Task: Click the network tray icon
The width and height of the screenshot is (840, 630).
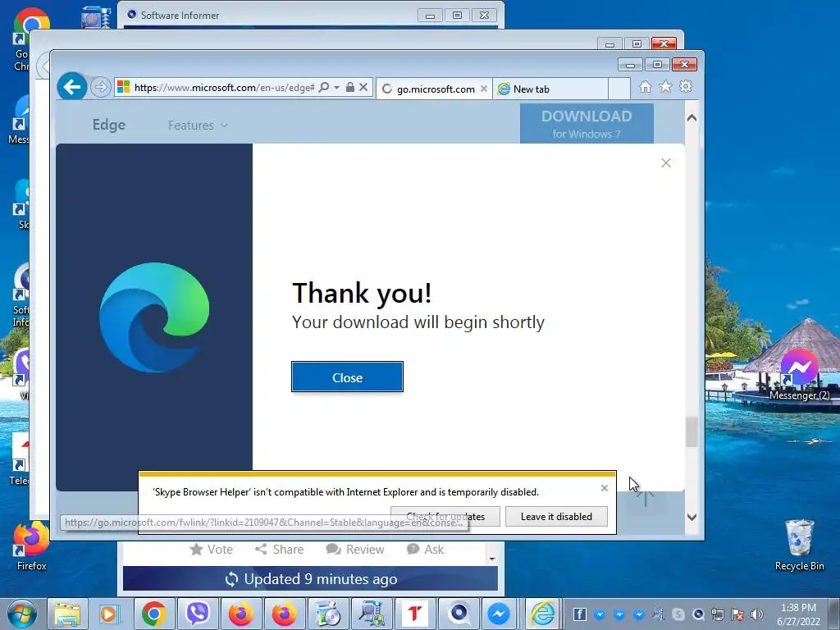Action: 717,614
